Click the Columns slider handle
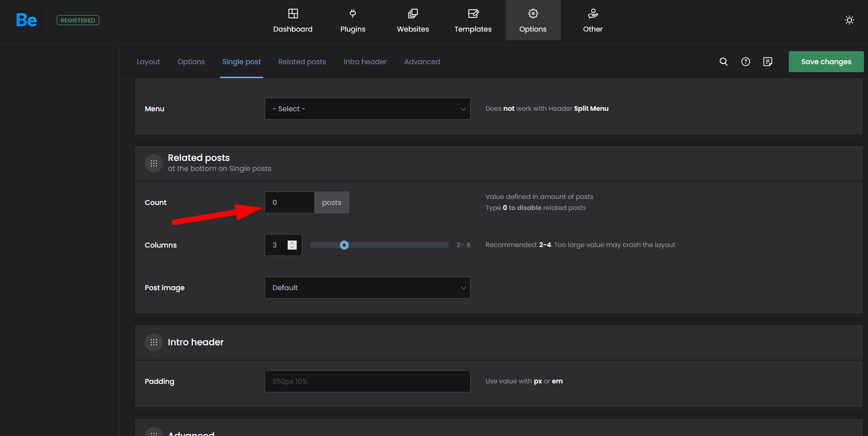Viewport: 868px width, 436px height. point(344,245)
